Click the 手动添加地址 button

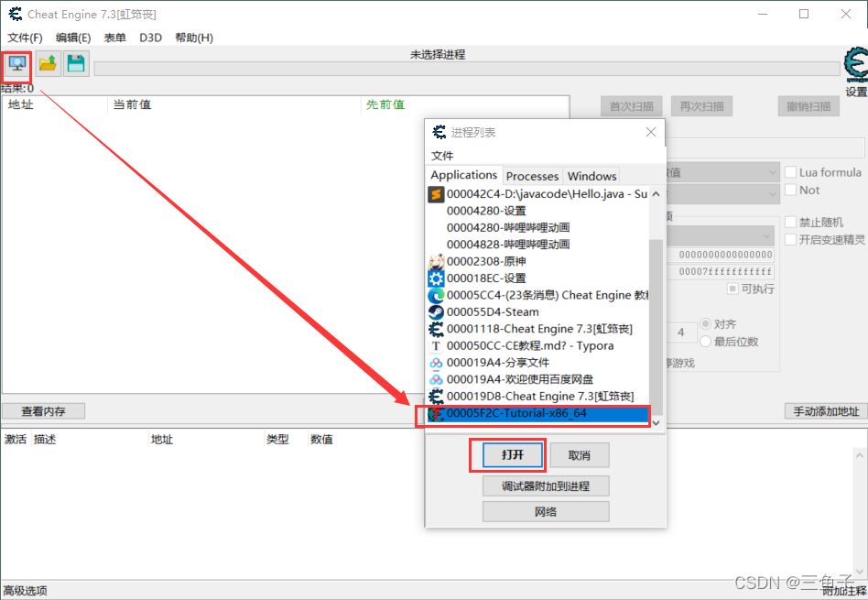(x=826, y=411)
